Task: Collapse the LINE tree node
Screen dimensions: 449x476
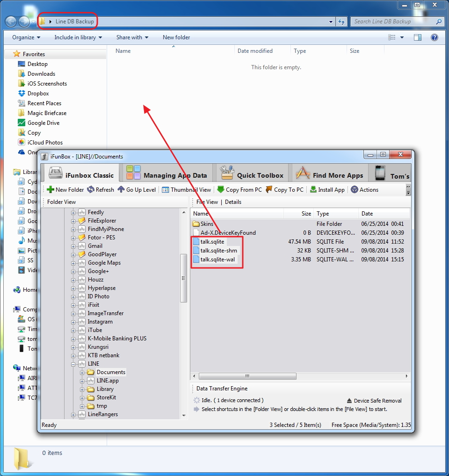Action: [73, 364]
